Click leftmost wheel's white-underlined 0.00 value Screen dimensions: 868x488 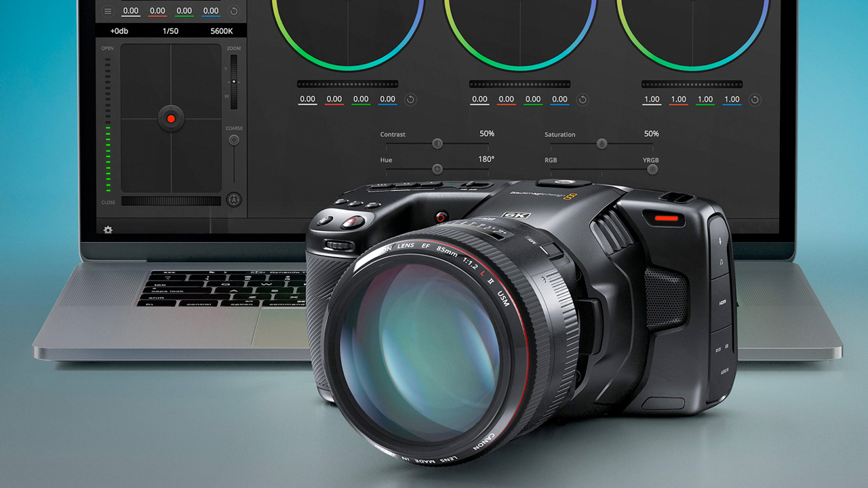307,100
